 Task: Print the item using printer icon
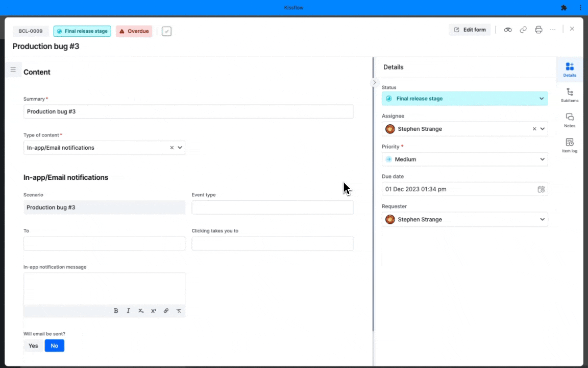[538, 30]
